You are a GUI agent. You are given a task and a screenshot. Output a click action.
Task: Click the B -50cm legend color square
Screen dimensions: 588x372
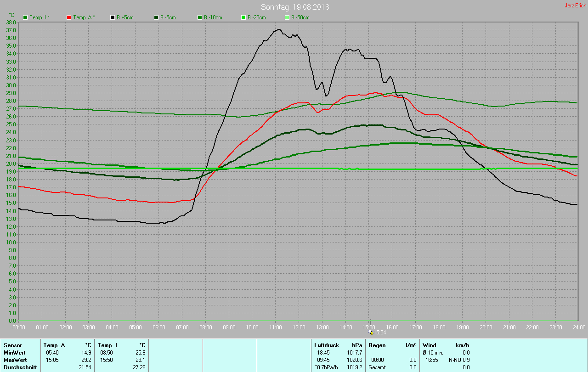tap(287, 17)
